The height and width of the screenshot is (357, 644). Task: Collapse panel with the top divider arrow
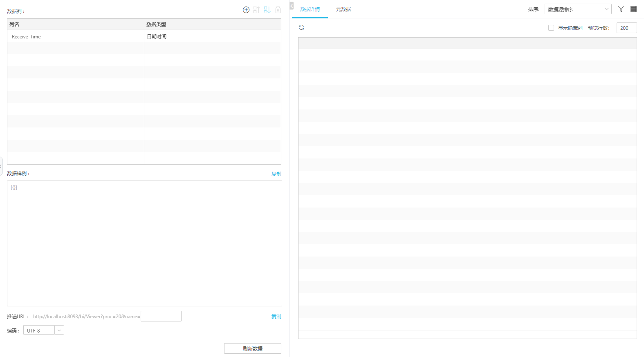click(292, 6)
